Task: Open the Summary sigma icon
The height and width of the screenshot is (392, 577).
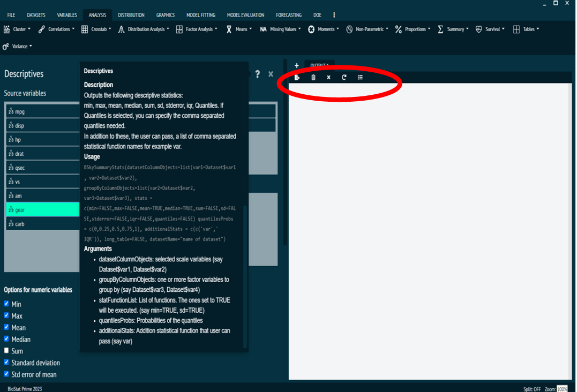Action: pos(440,29)
